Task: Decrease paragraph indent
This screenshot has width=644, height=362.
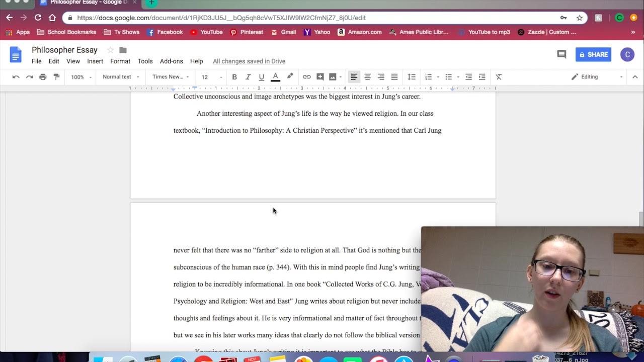Action: [x=469, y=77]
